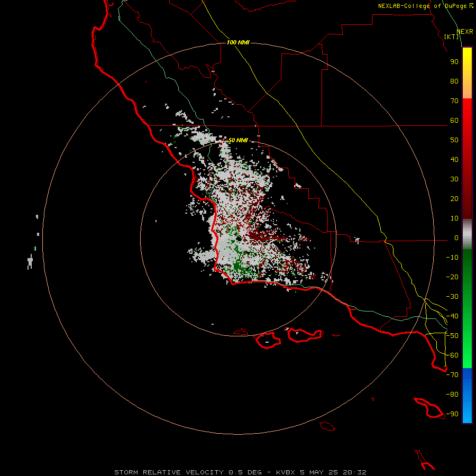Click the positive '30' scale value
Viewport: 476px width, 476px height.
coord(454,179)
